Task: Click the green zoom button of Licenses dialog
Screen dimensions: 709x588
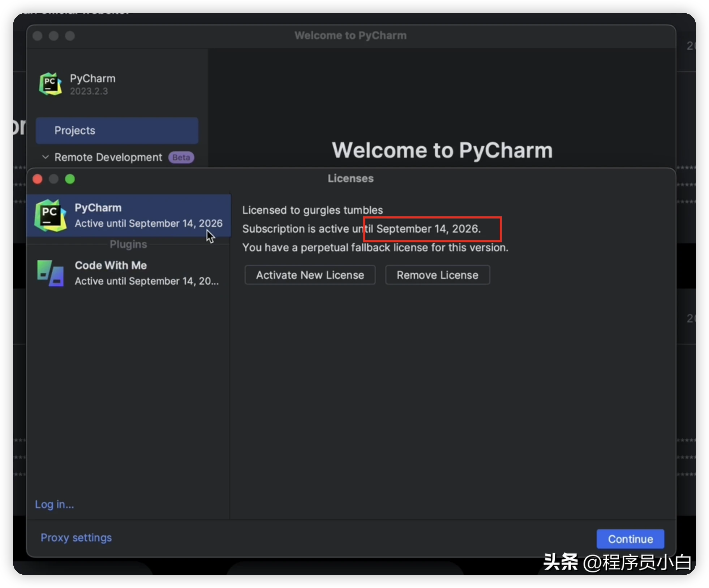Action: click(x=70, y=179)
